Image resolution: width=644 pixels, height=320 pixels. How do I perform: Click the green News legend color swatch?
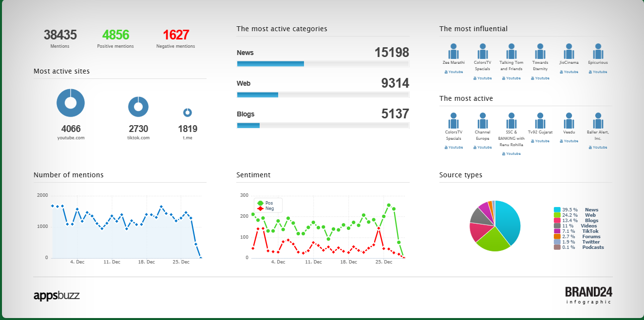(557, 210)
